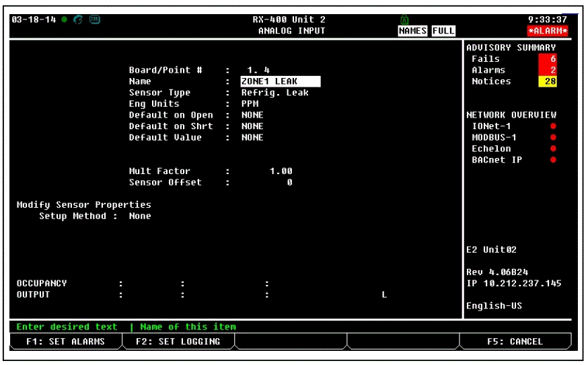Click the TM badge icon in the header
588x365 pixels.
[94, 19]
